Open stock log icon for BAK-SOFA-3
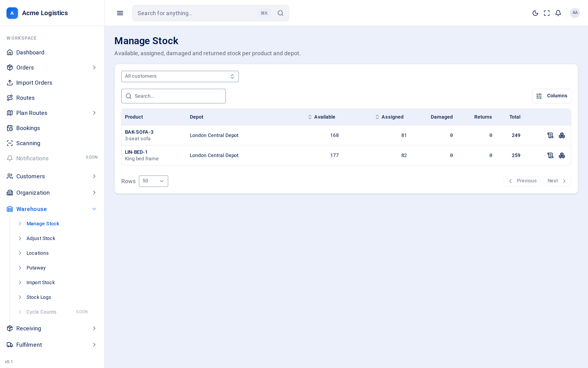The image size is (588, 368). coord(550,135)
